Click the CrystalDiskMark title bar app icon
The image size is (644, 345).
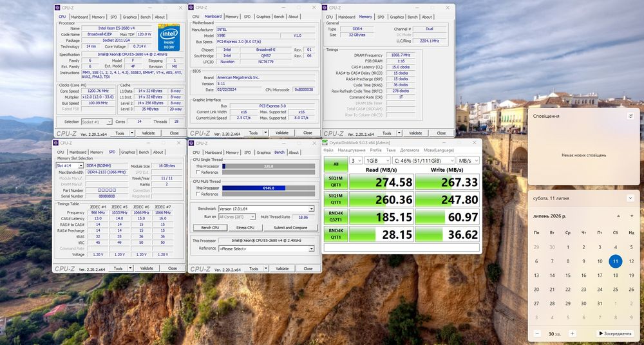click(326, 143)
